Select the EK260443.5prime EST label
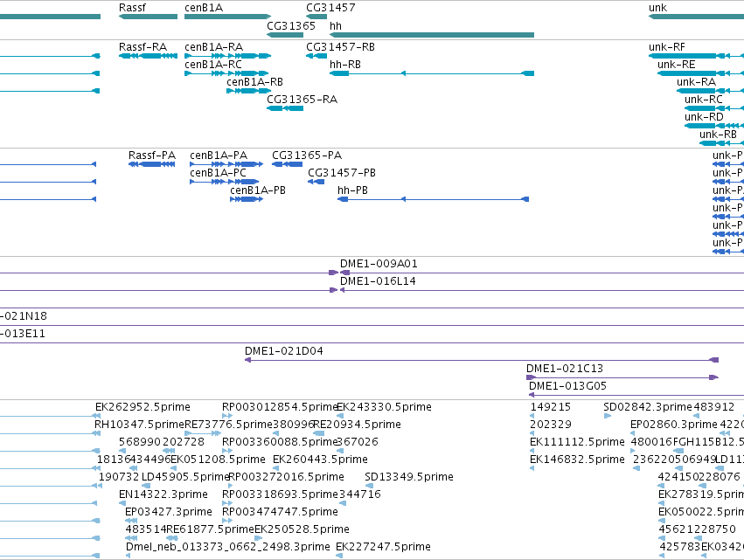The height and width of the screenshot is (560, 744). [320, 460]
